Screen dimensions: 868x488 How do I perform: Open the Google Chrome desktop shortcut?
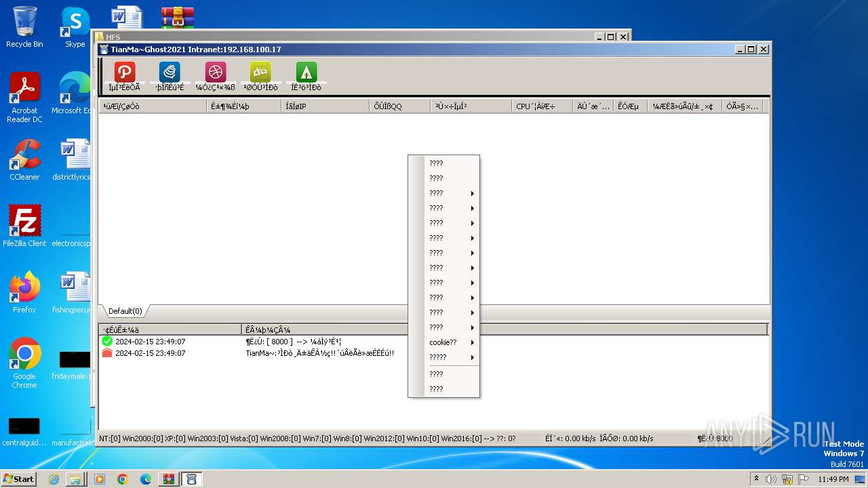coord(24,363)
